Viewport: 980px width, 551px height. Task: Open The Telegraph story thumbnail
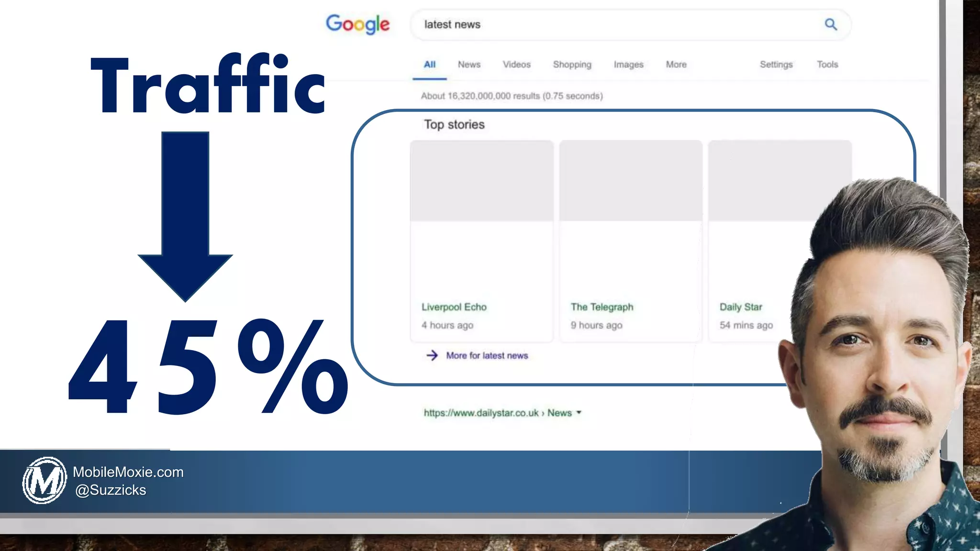coord(631,181)
